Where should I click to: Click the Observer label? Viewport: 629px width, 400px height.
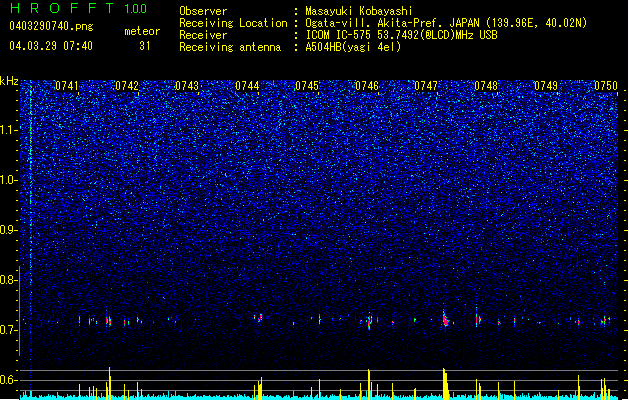click(203, 11)
